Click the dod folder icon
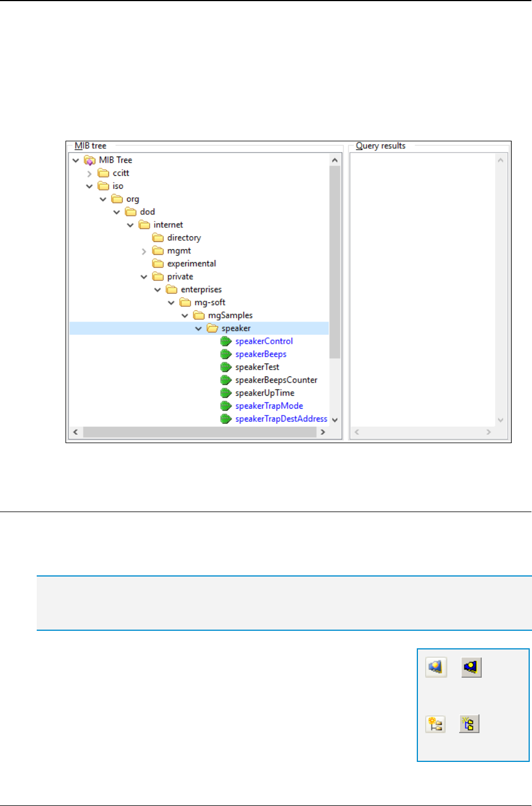The image size is (532, 806). click(130, 212)
